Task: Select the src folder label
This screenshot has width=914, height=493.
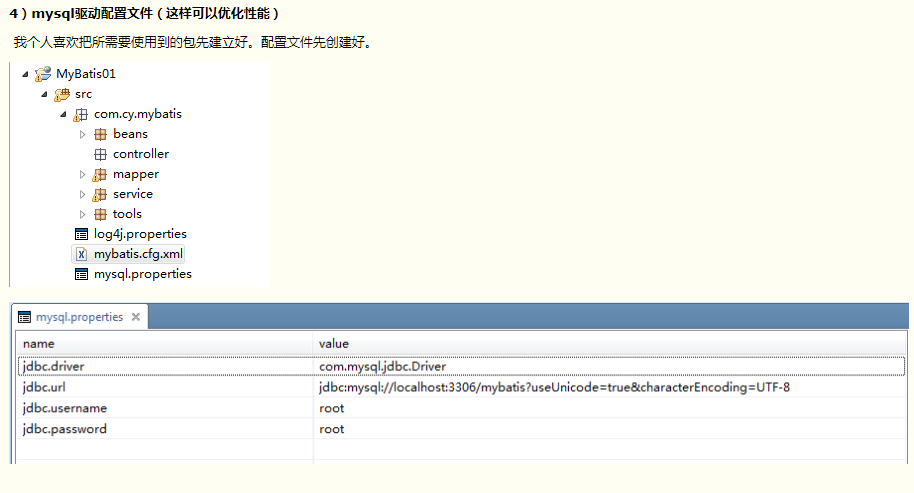Action: 83,94
